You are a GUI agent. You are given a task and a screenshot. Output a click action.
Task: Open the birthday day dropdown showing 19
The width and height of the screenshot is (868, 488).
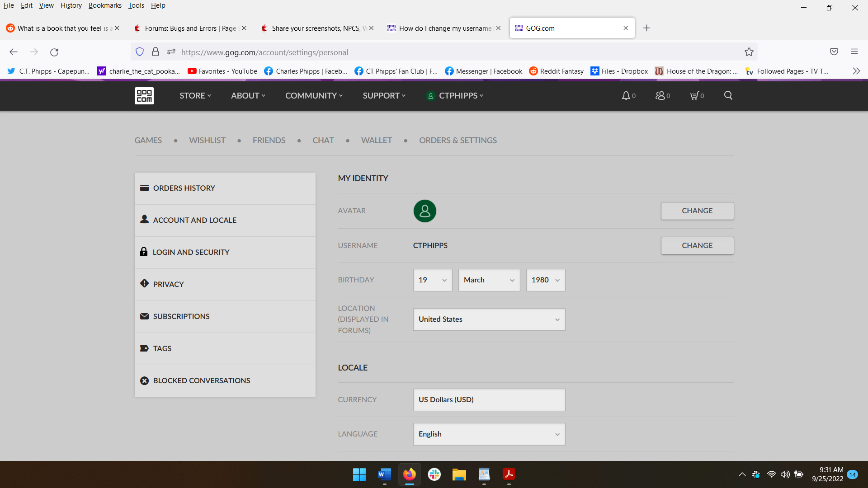433,280
